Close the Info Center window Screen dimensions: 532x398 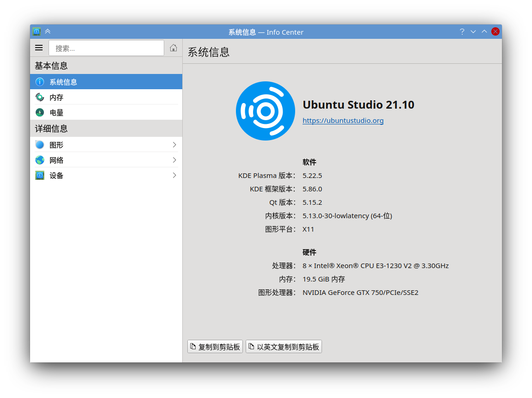(495, 31)
